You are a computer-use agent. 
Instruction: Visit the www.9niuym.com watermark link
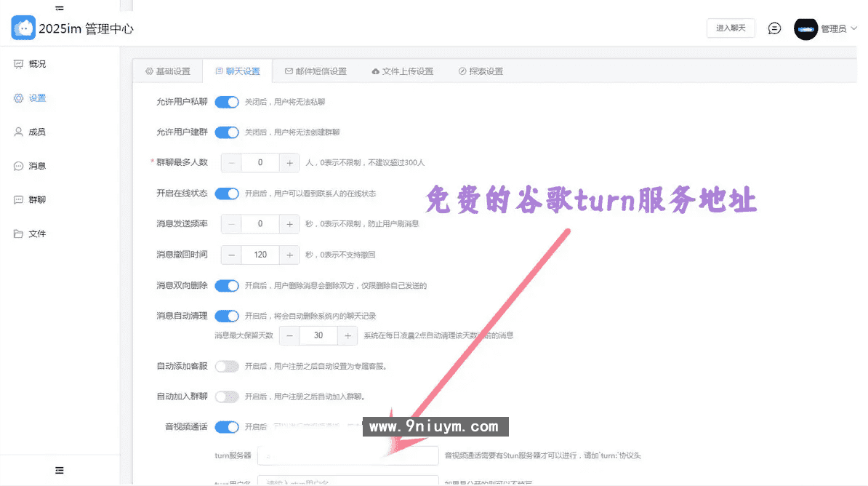pos(435,426)
